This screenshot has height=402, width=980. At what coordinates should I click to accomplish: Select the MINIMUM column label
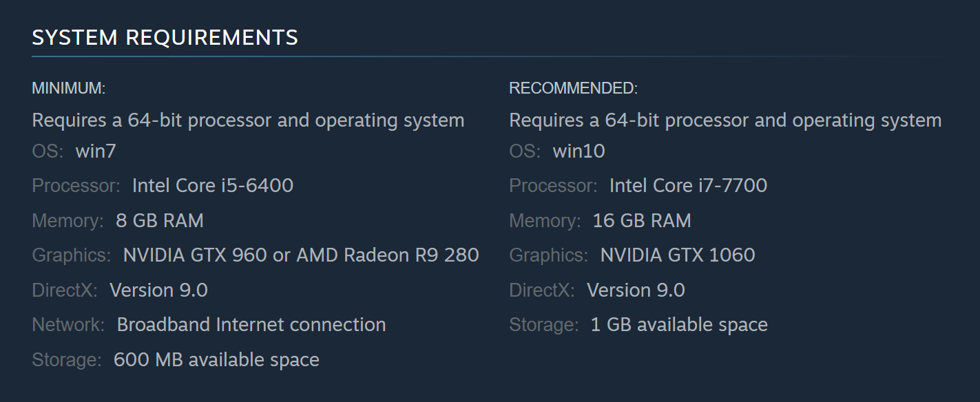click(x=68, y=89)
